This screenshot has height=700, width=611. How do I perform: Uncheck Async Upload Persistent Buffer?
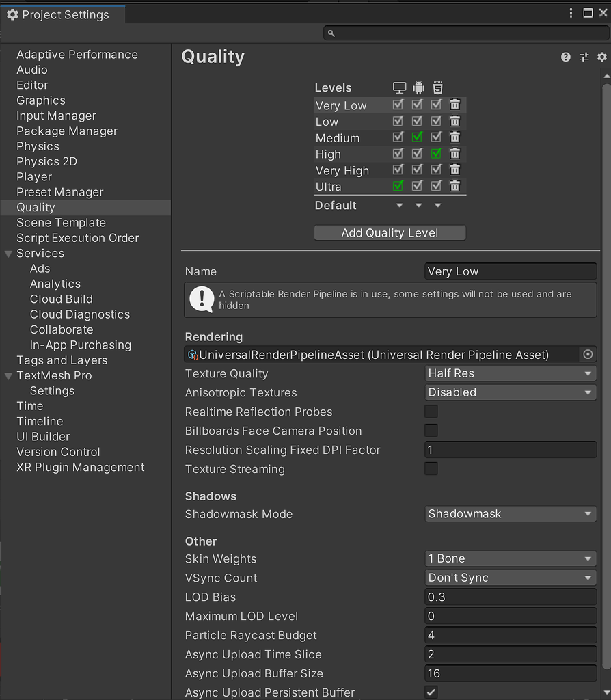click(431, 692)
